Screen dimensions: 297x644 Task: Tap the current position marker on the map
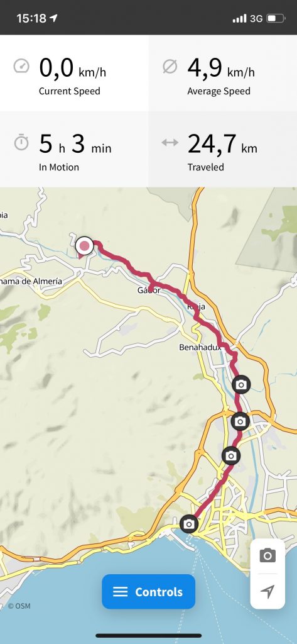pos(85,246)
